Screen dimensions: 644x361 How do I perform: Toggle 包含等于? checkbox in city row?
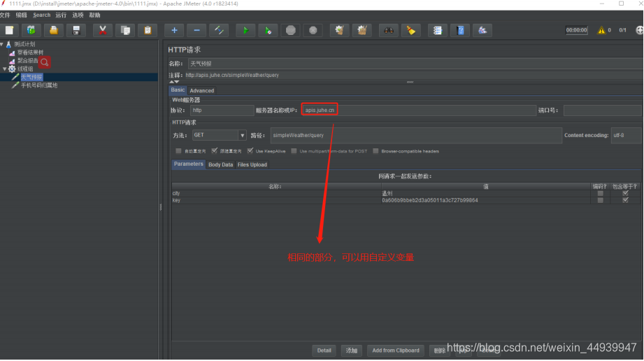[625, 193]
